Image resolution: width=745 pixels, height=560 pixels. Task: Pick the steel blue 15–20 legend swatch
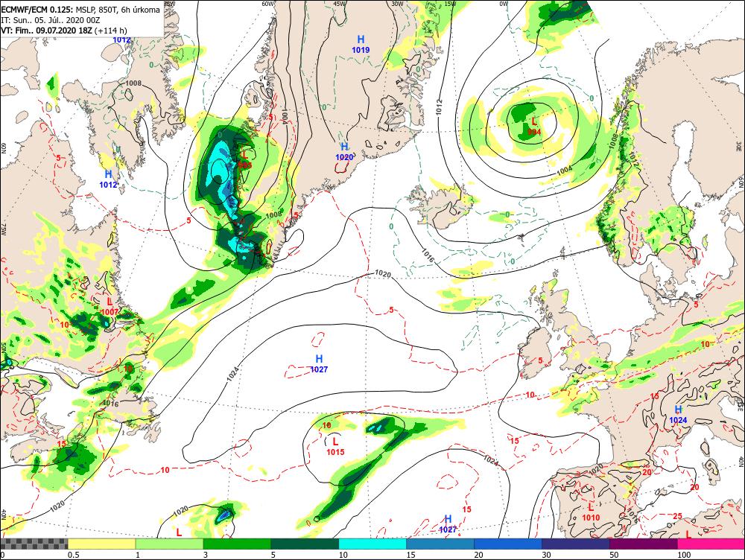[x=440, y=544]
